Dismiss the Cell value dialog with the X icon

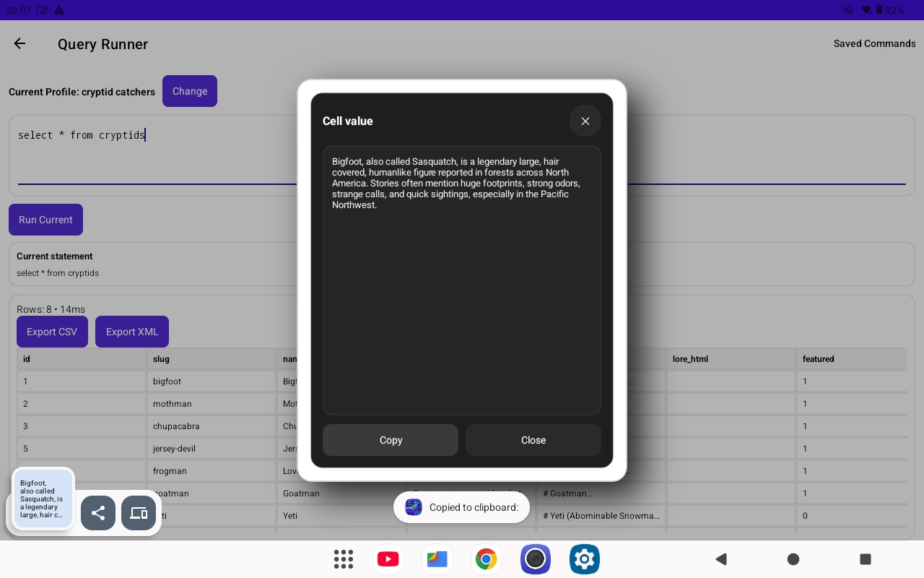(585, 121)
